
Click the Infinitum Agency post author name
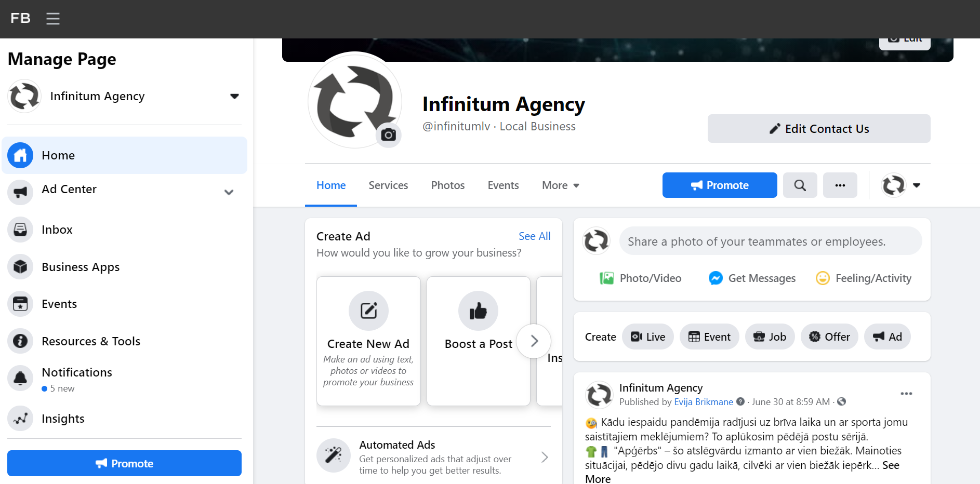tap(661, 388)
